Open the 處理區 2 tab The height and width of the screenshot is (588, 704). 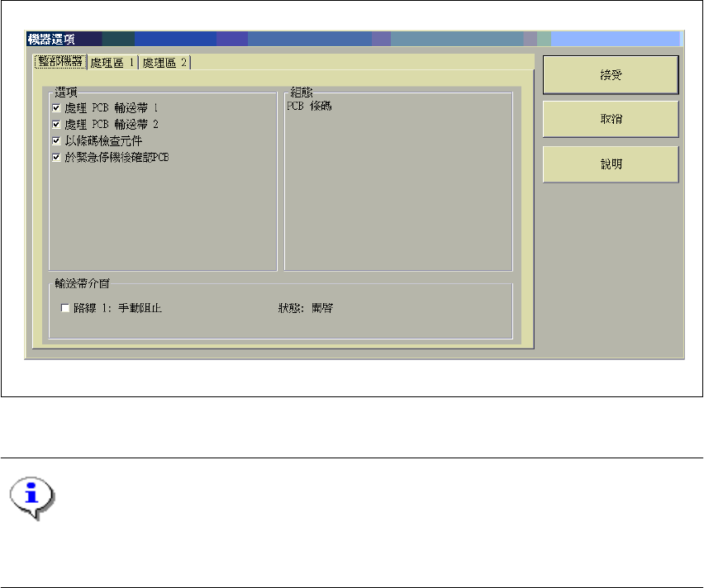coord(164,63)
